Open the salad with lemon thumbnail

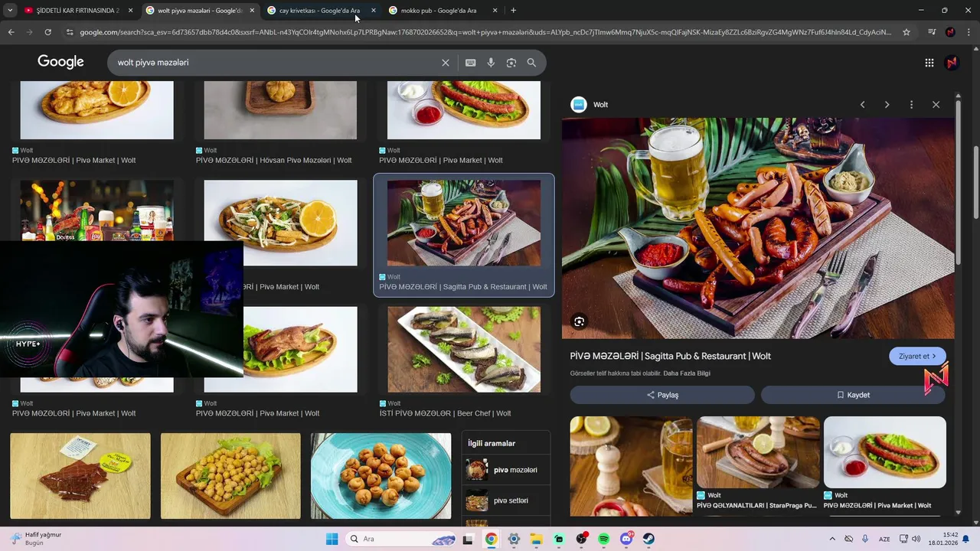pyautogui.click(x=280, y=223)
